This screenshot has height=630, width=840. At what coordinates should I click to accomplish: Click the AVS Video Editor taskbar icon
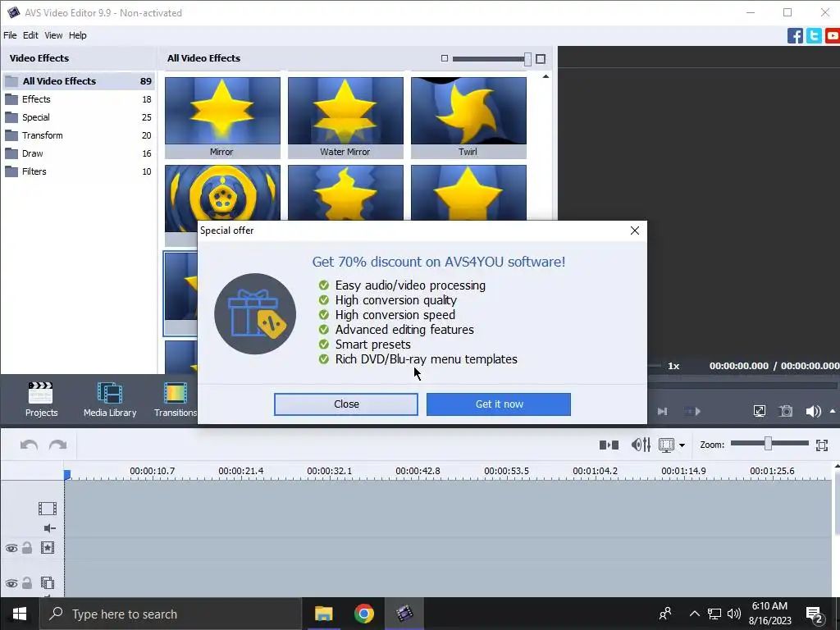tap(404, 614)
